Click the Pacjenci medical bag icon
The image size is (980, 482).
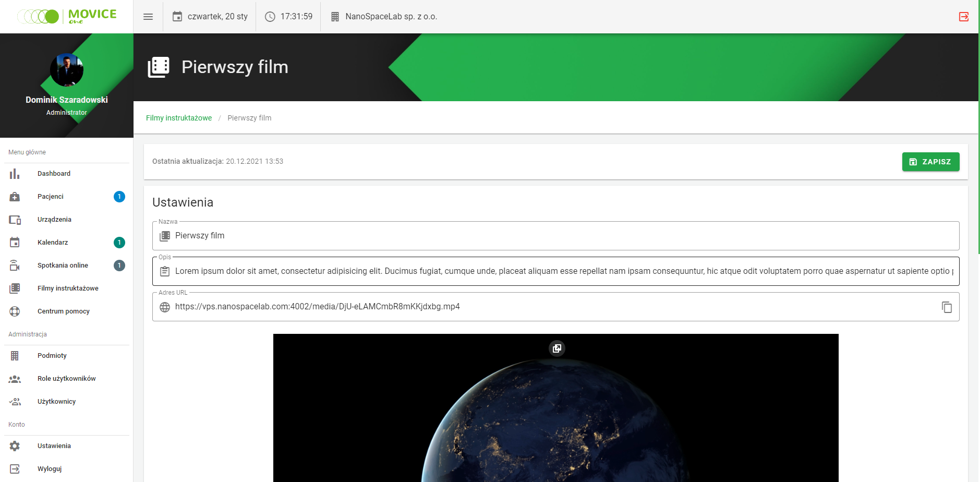click(x=15, y=197)
